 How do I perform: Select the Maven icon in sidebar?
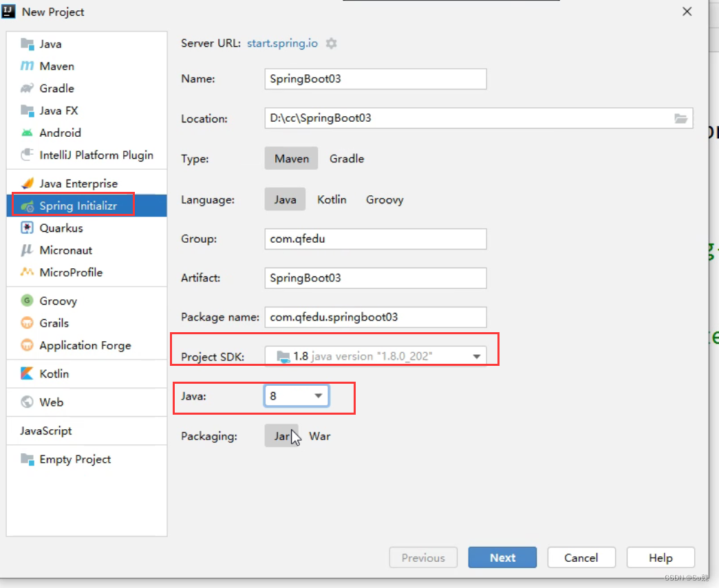point(27,66)
